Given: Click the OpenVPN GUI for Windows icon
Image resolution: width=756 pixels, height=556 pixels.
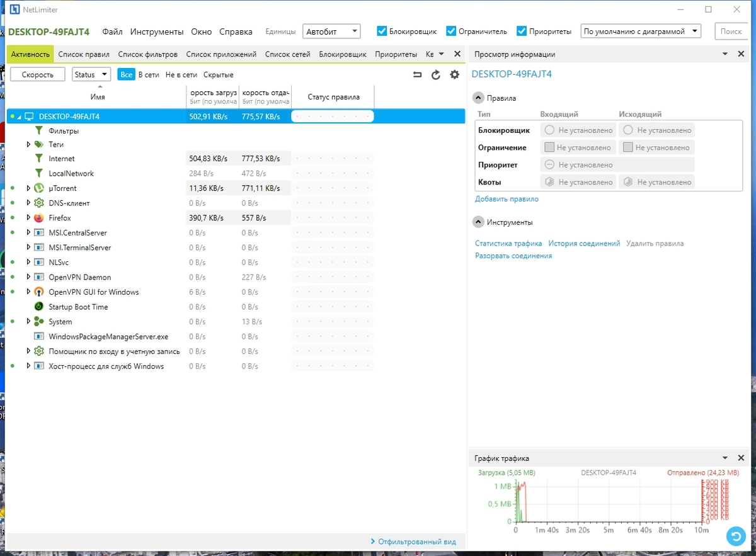Looking at the screenshot, I should pyautogui.click(x=39, y=292).
